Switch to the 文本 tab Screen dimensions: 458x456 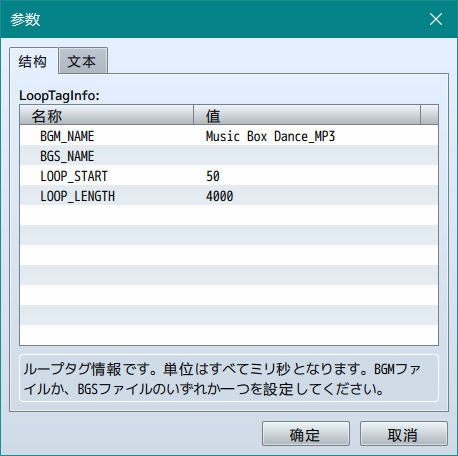point(83,61)
